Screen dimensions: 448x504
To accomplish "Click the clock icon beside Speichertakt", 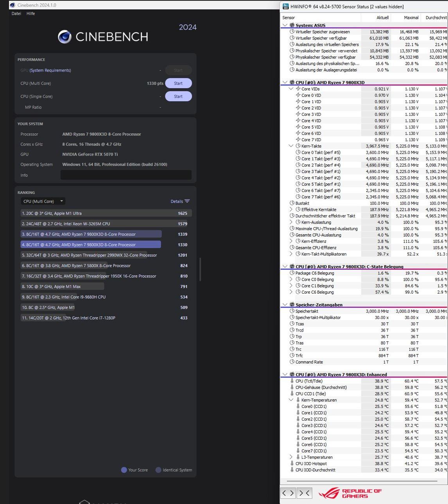I will [x=292, y=311].
